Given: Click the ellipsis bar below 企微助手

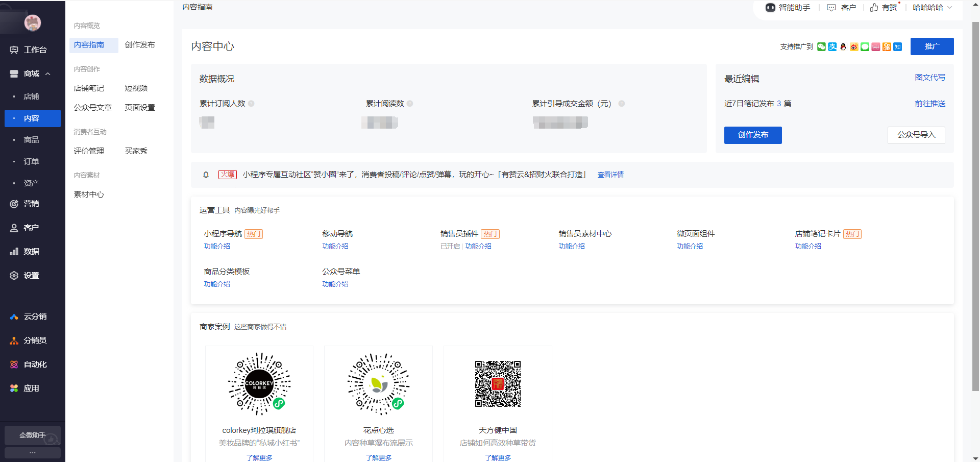Looking at the screenshot, I should pos(33,453).
